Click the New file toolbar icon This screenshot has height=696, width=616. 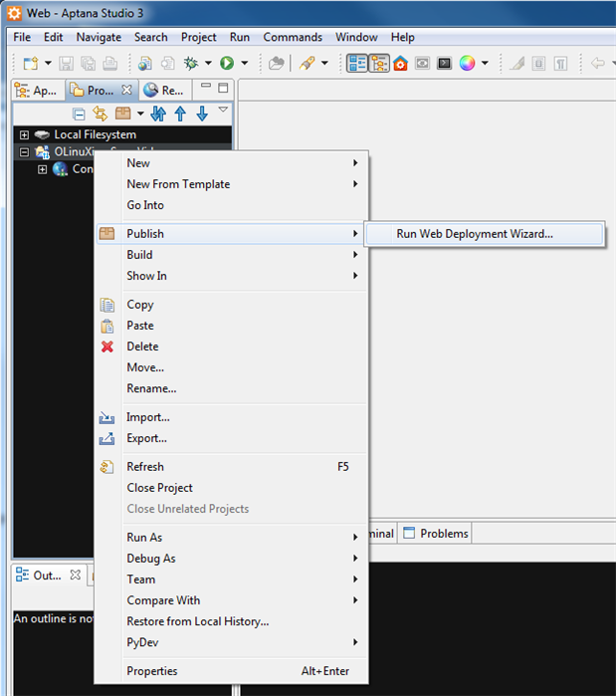[30, 63]
